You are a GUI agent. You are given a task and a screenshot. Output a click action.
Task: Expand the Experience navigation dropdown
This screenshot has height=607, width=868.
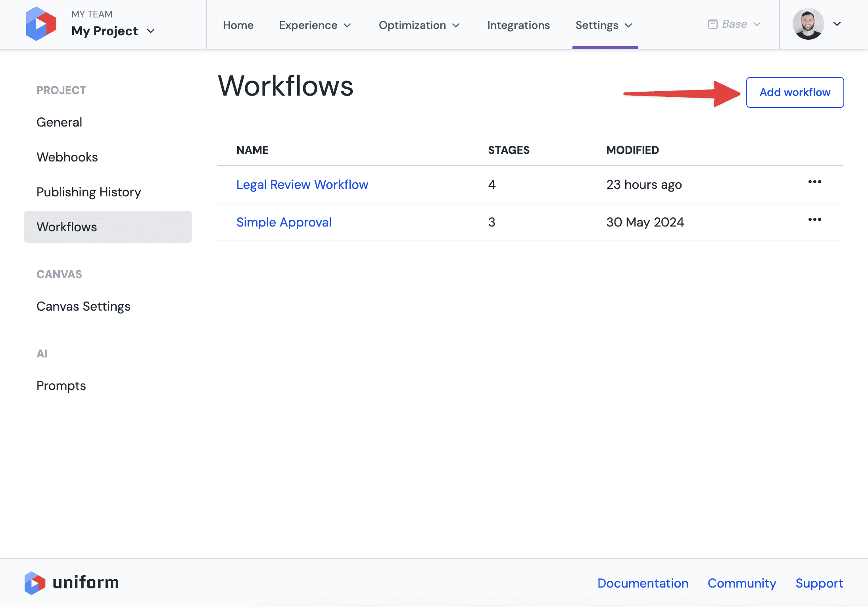click(316, 25)
